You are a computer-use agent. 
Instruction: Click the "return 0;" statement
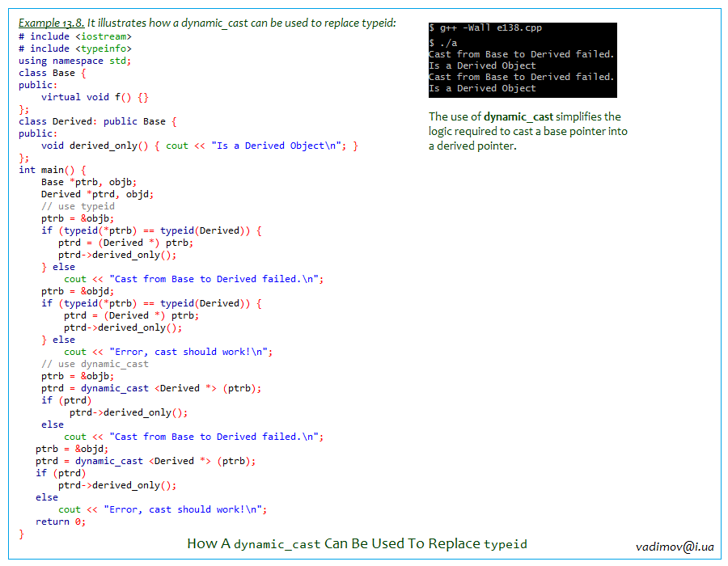click(x=61, y=522)
